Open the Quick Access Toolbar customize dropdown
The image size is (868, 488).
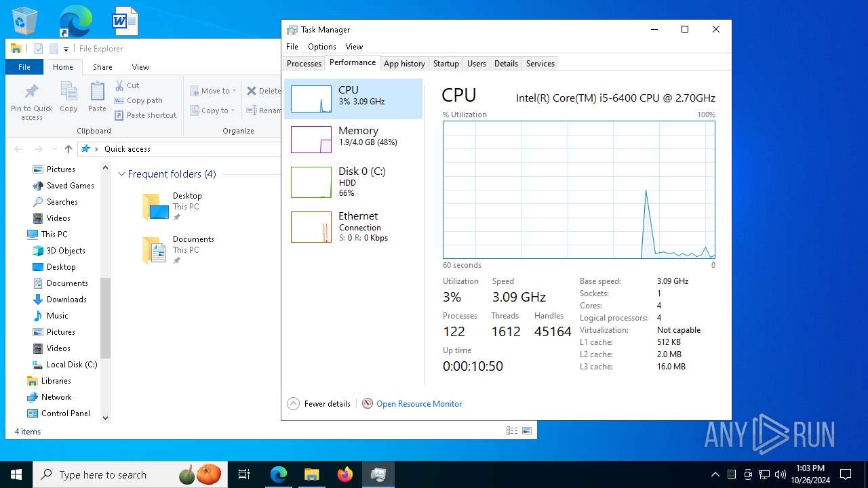tap(66, 49)
